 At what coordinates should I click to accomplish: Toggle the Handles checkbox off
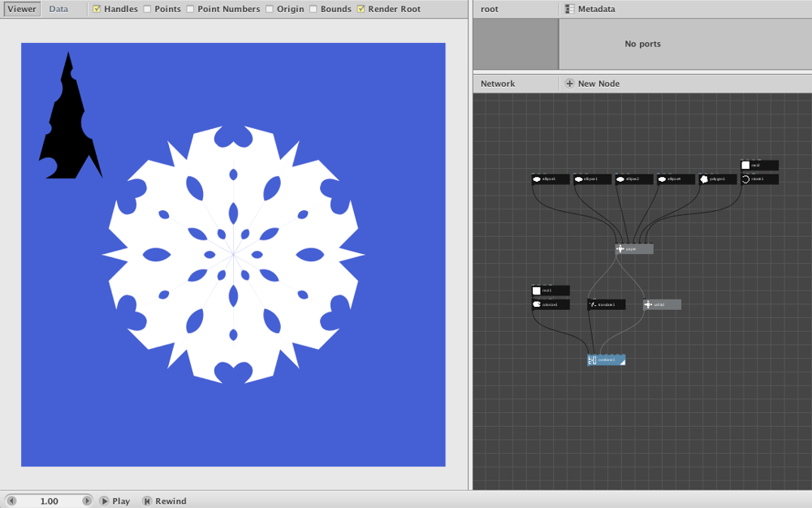tap(97, 9)
